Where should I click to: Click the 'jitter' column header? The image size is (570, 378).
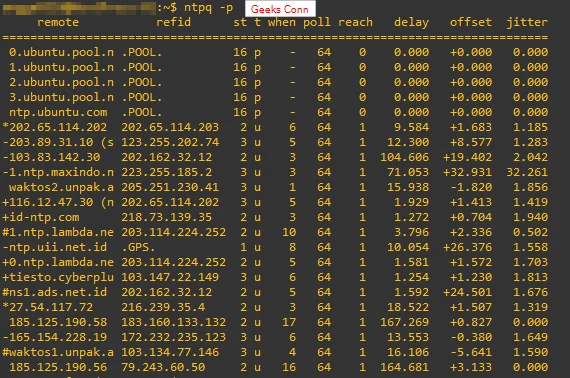(x=527, y=23)
